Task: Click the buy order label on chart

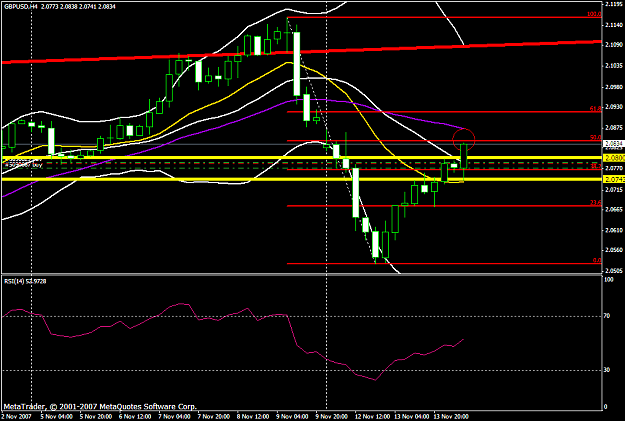Action: click(x=23, y=164)
